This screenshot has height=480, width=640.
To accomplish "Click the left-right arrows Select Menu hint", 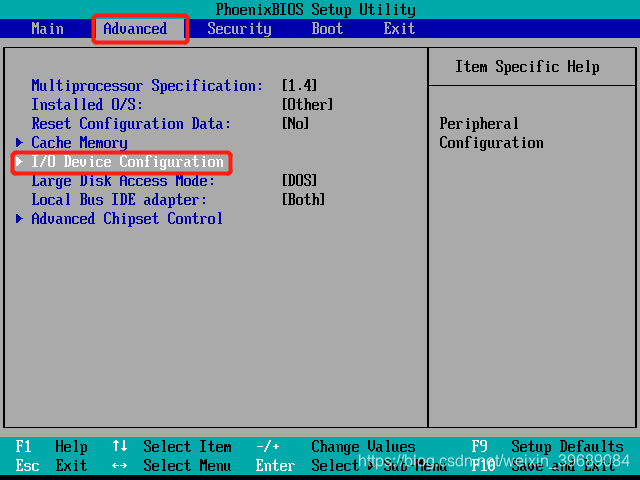I will pos(172,465).
